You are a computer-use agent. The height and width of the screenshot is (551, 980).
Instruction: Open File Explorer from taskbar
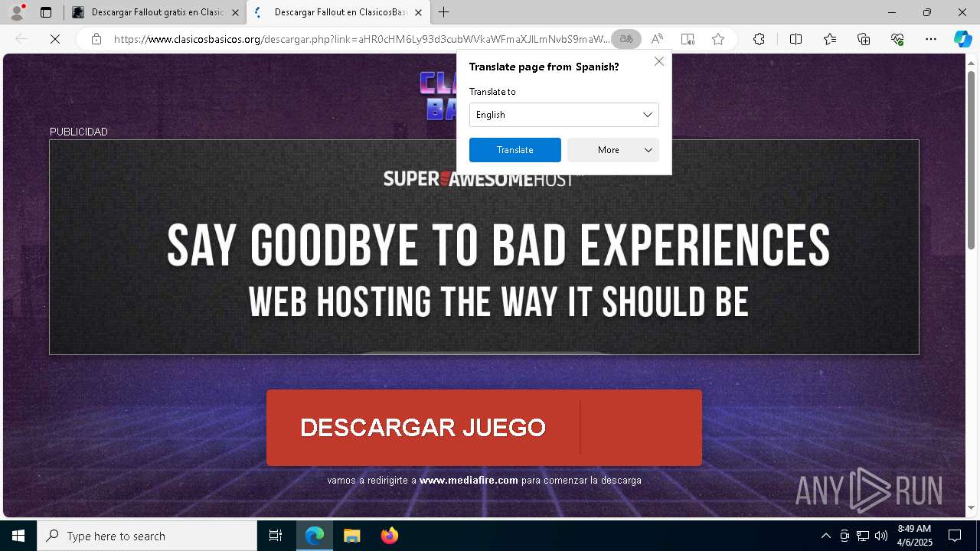point(351,536)
